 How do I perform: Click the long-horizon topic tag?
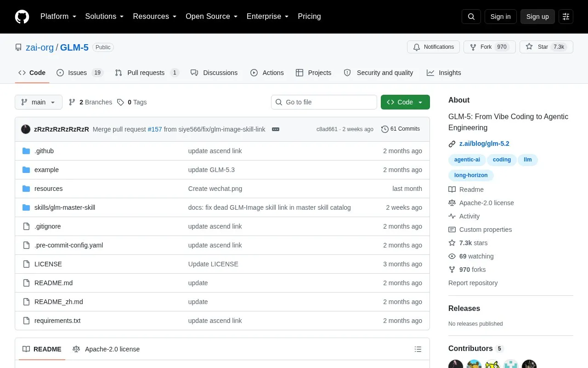tap(471, 175)
